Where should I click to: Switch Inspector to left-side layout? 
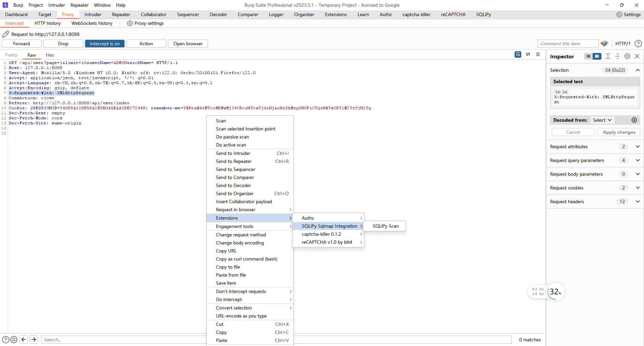588,56
